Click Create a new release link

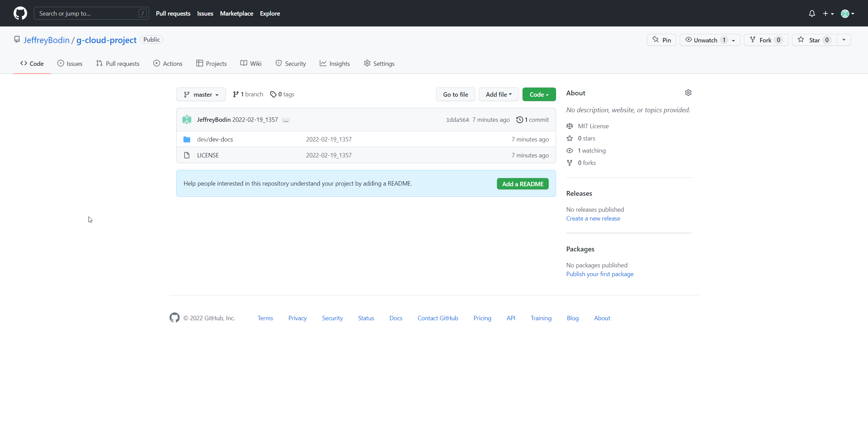coord(593,218)
